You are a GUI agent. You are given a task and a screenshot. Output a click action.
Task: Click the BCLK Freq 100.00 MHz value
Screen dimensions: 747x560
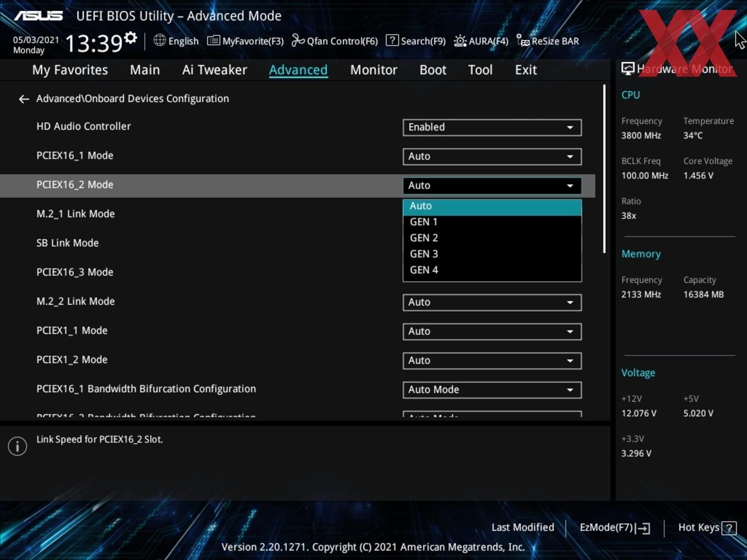(x=645, y=176)
